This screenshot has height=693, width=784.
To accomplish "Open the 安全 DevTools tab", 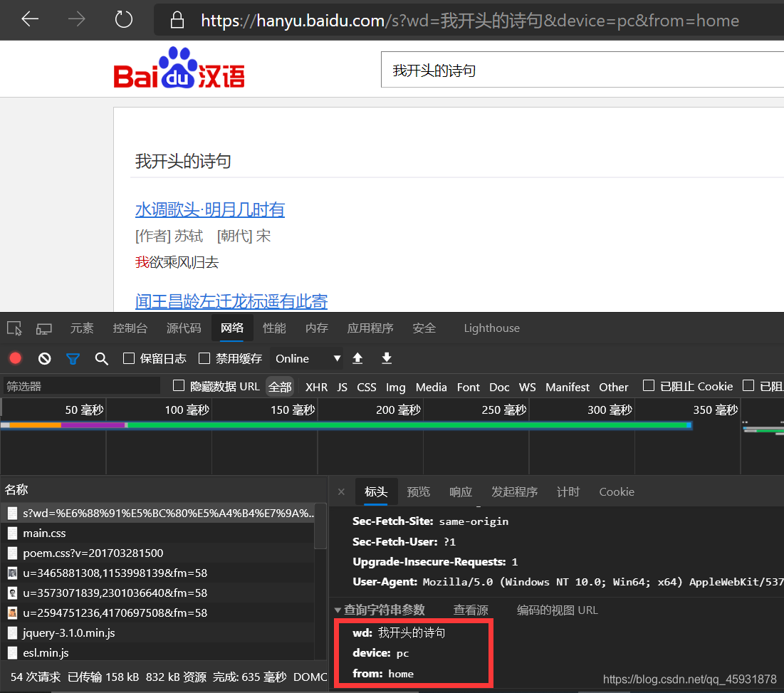I will click(424, 328).
